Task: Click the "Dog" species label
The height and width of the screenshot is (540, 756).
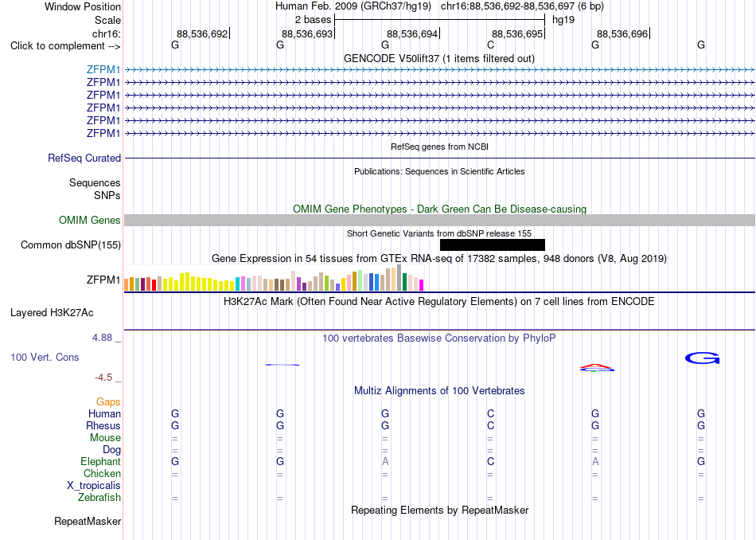Action: [112, 450]
